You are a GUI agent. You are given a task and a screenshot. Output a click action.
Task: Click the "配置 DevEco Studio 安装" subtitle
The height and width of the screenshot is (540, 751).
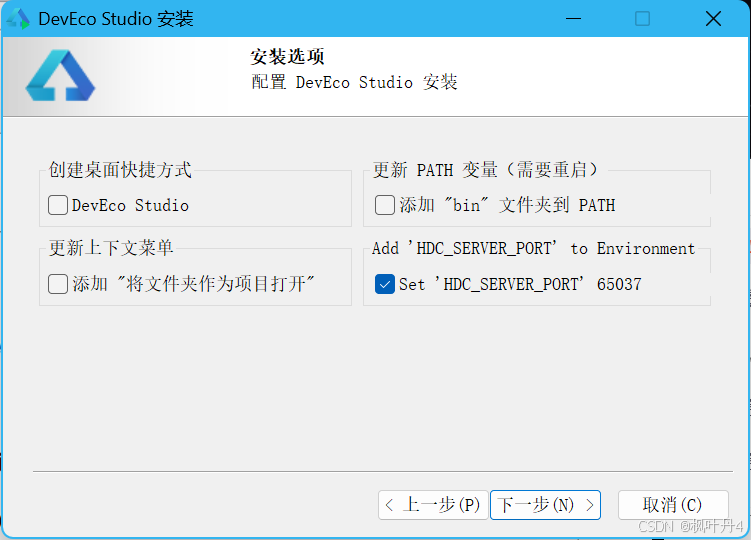tap(354, 82)
